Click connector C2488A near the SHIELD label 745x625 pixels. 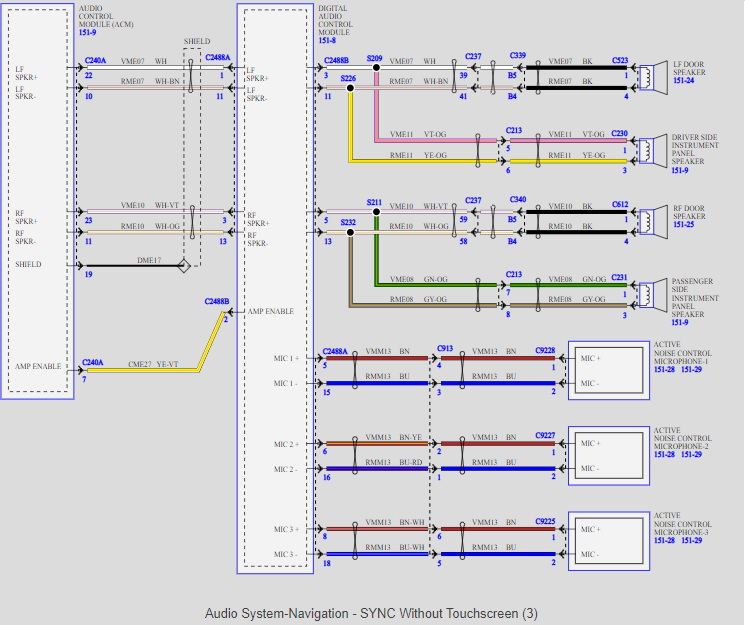click(x=218, y=58)
